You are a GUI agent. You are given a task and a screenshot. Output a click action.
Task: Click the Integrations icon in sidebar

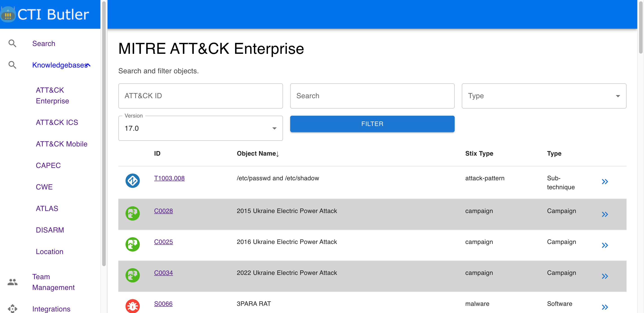(12, 308)
